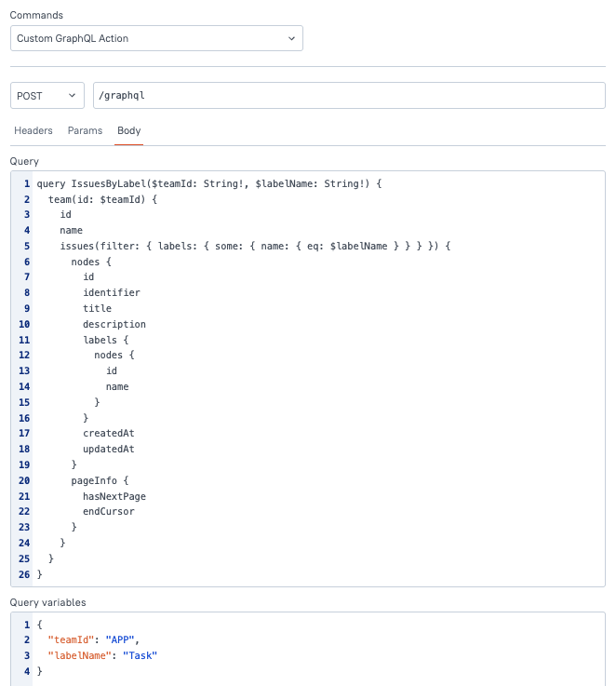
Task: Open the POST method dropdown
Action: [x=47, y=95]
